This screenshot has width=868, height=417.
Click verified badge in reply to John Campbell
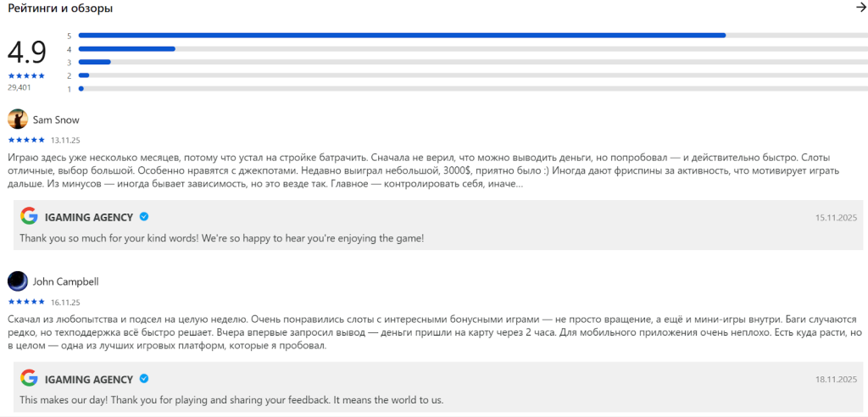point(144,379)
